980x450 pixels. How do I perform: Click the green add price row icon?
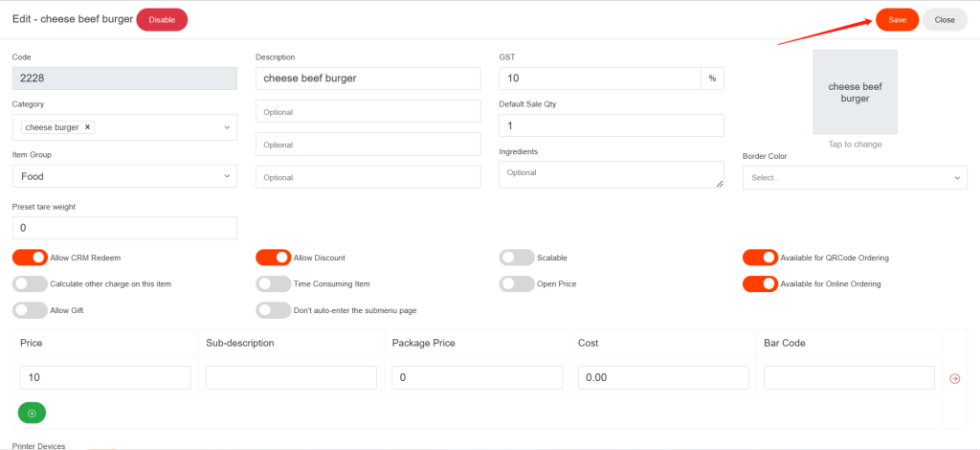(32, 413)
